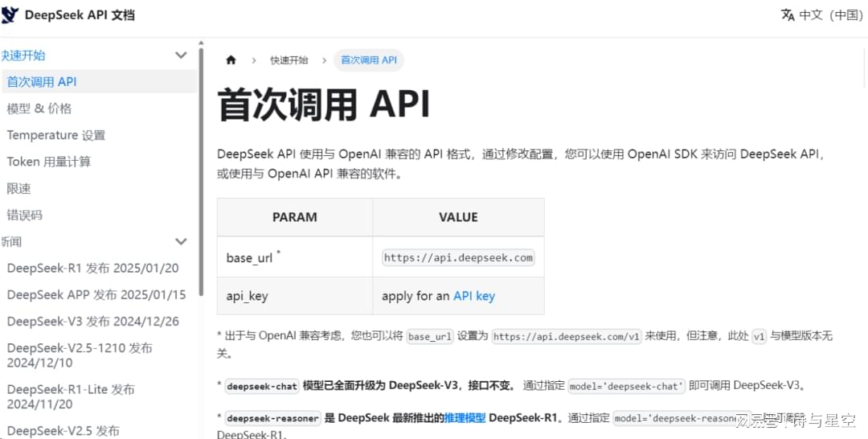Select 首次调用 API in the sidebar
Image resolution: width=868 pixels, height=439 pixels.
click(x=99, y=82)
